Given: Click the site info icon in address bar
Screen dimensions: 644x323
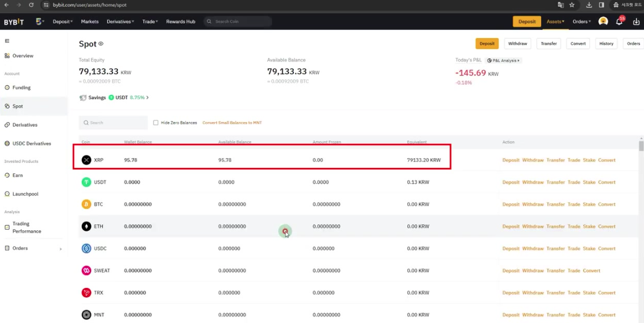Looking at the screenshot, I should coord(45,5).
